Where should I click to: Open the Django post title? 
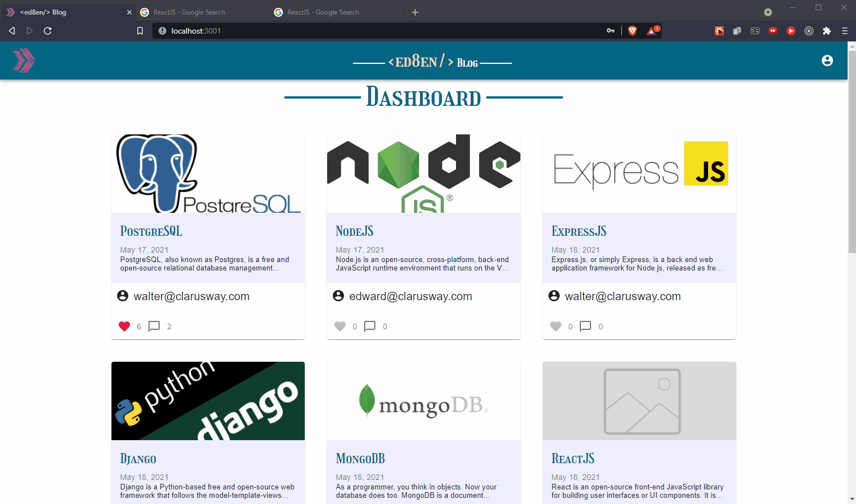click(x=138, y=459)
